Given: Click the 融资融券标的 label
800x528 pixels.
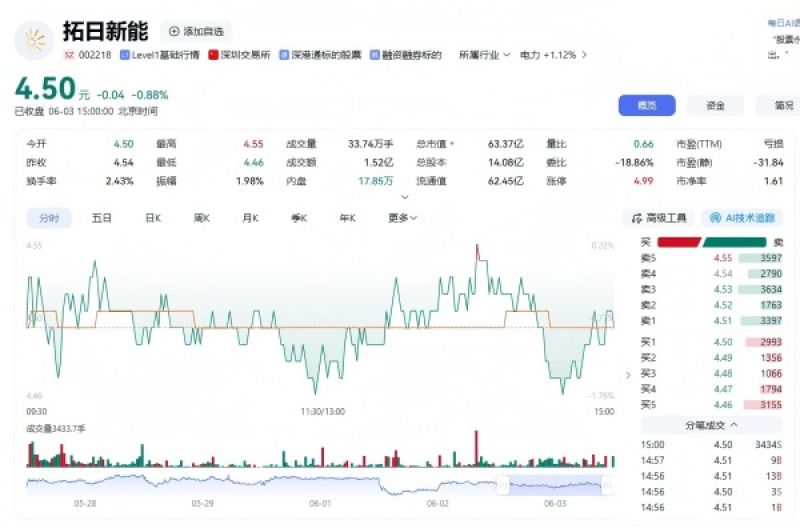Looking at the screenshot, I should tap(412, 55).
